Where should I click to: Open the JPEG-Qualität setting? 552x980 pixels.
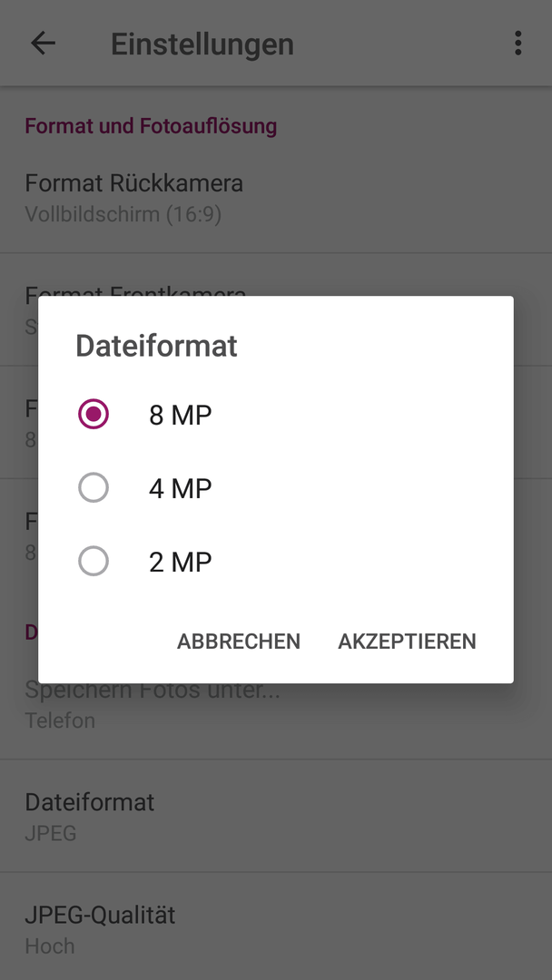click(276, 926)
